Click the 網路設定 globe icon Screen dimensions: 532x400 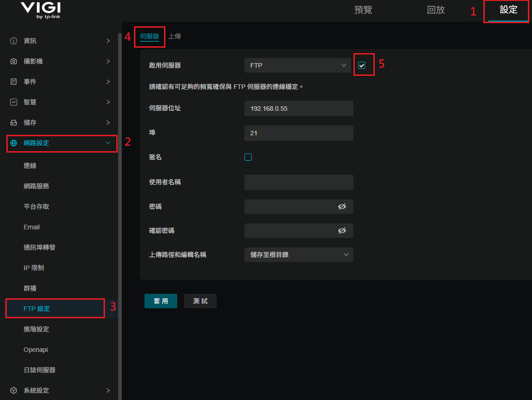point(14,143)
